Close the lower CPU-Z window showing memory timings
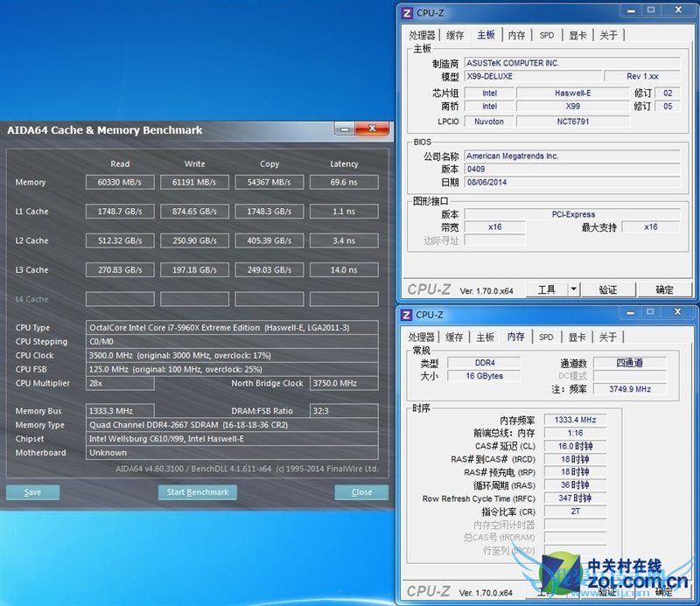The image size is (700, 606). (678, 313)
